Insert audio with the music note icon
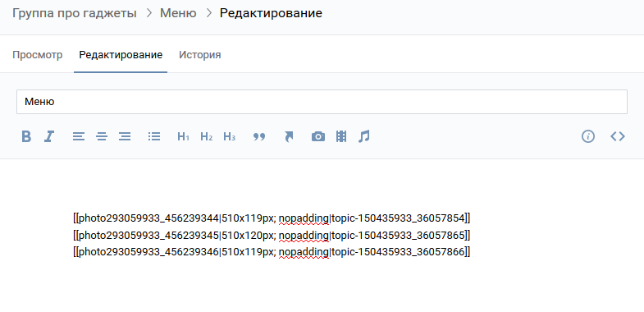The height and width of the screenshot is (312, 644). point(364,136)
